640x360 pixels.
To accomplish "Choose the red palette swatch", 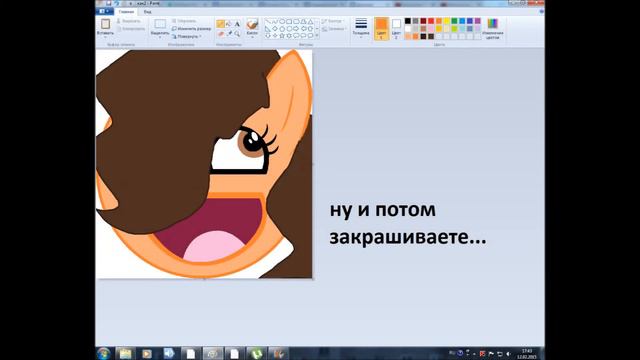I will pyautogui.click(x=431, y=21).
